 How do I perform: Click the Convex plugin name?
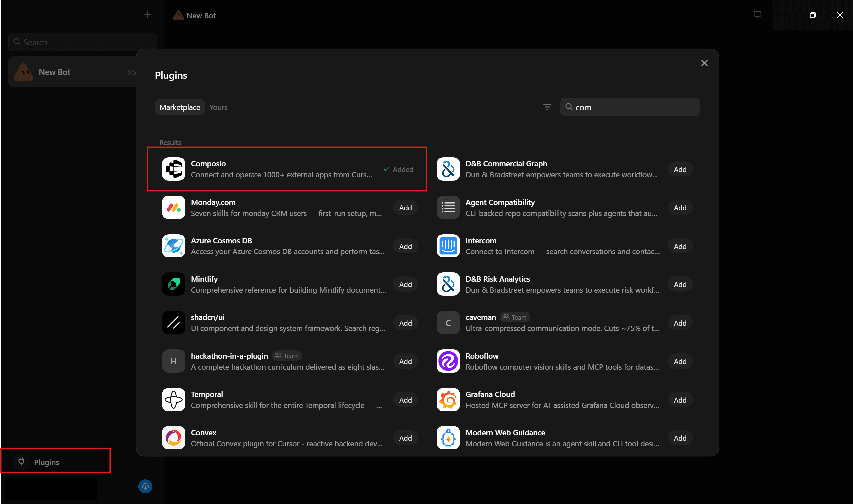[x=203, y=433]
